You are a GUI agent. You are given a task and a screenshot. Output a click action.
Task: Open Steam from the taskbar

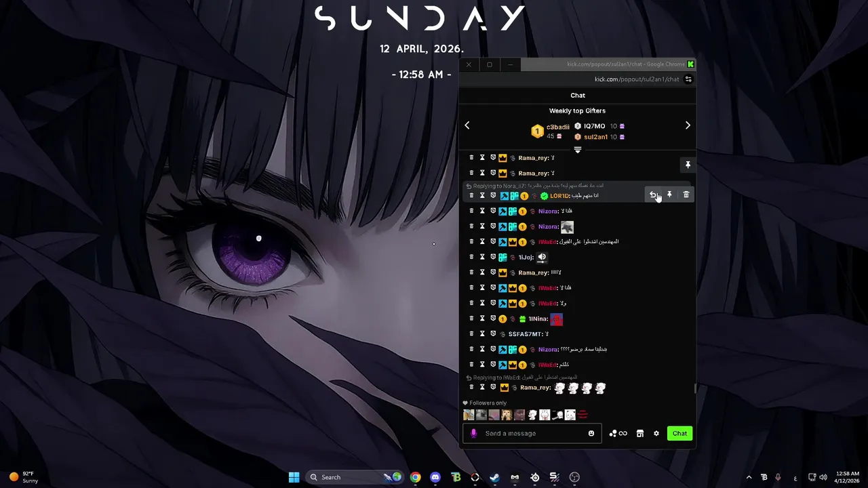(x=495, y=477)
